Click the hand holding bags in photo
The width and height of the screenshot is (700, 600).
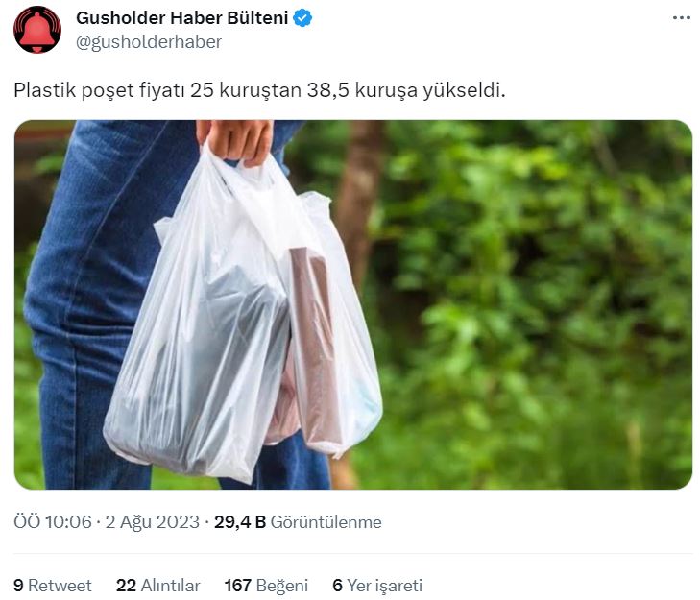(x=236, y=140)
